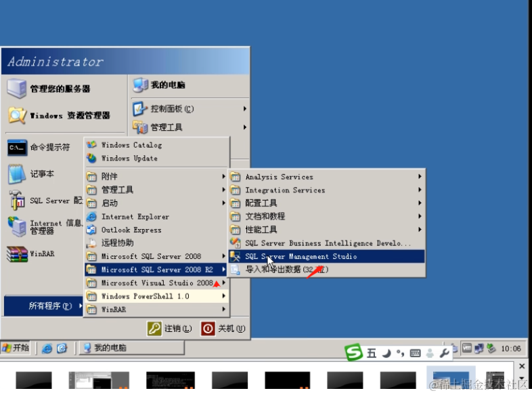Click the Sogou input method S icon
The image size is (532, 395).
353,352
